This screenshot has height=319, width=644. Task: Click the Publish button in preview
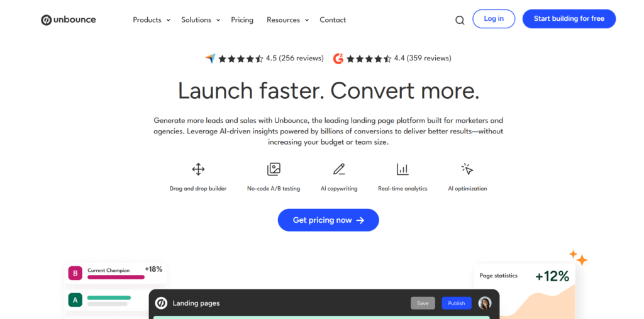457,303
